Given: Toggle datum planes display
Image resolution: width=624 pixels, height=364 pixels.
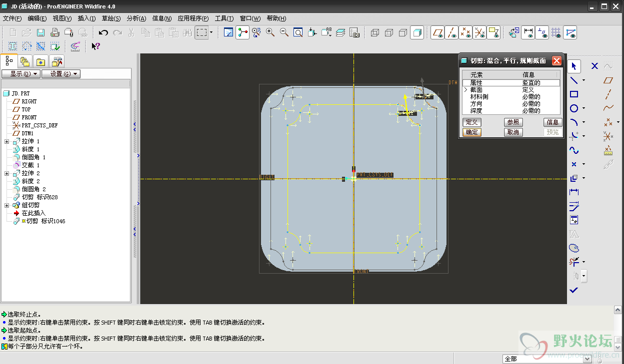Looking at the screenshot, I should (437, 32).
